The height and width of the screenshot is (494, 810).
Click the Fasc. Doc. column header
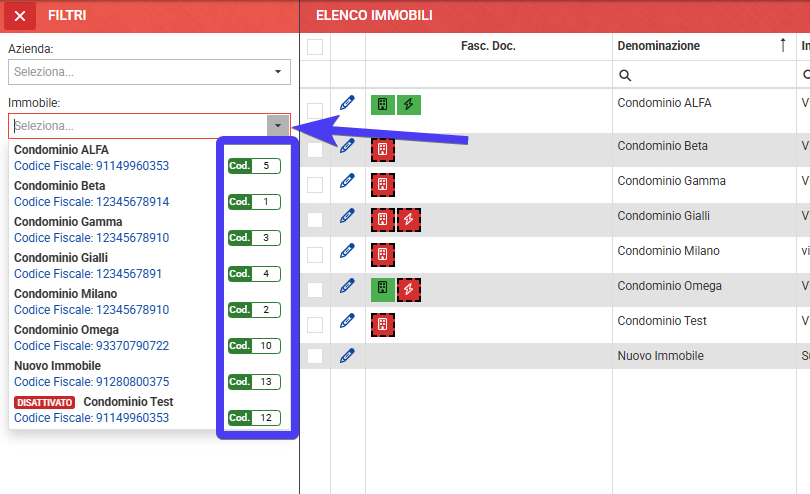click(x=488, y=46)
